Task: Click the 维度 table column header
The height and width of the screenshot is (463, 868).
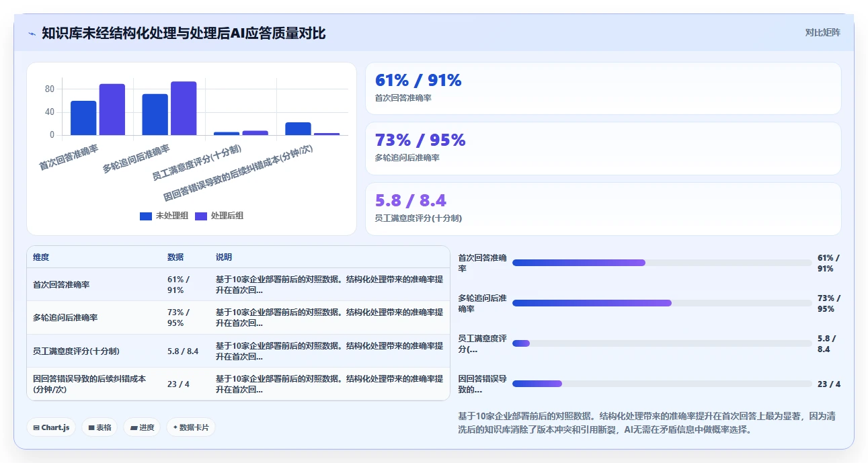Action: (41, 257)
